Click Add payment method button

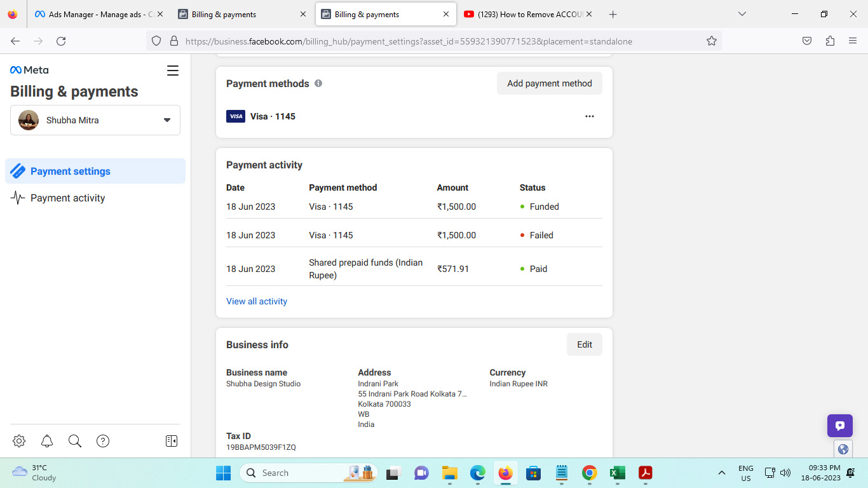[x=549, y=83]
